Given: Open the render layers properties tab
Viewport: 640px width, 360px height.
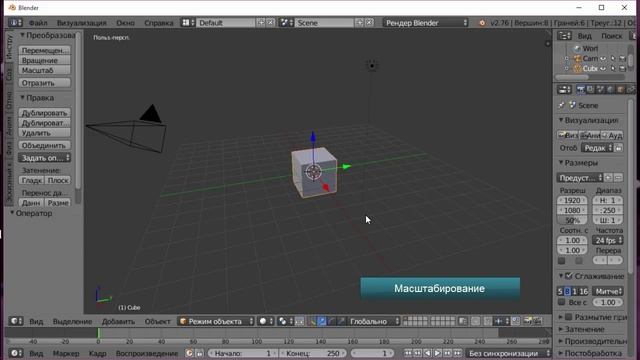Looking at the screenshot, I should click(x=590, y=89).
